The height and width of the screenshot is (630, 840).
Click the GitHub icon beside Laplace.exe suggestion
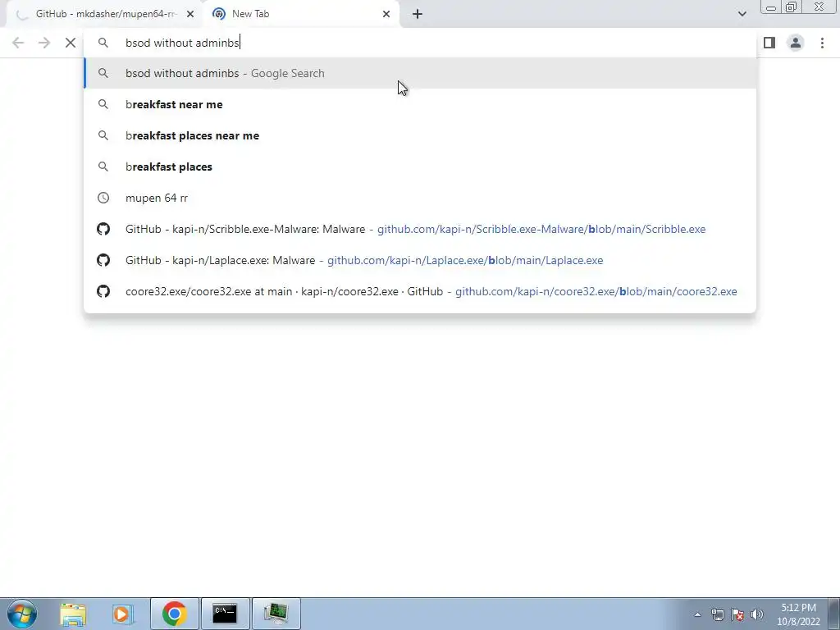pyautogui.click(x=103, y=260)
